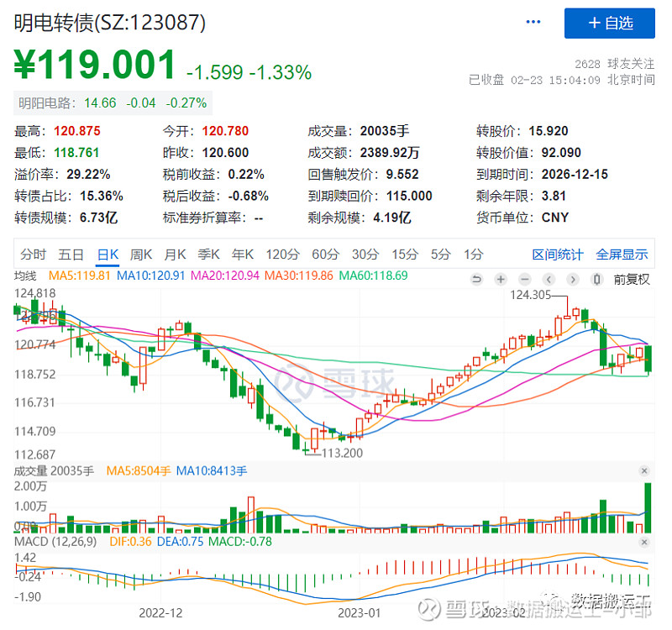This screenshot has height=630, width=672.
Task: Click the MA10:120.91 moving average label
Action: 151,276
